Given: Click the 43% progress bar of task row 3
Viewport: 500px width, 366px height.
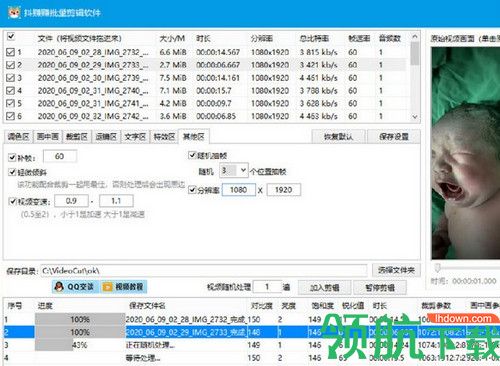Looking at the screenshot, I should (80, 345).
